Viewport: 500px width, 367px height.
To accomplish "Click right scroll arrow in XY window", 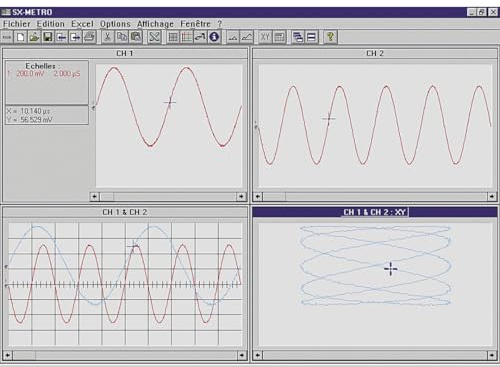I will [492, 355].
